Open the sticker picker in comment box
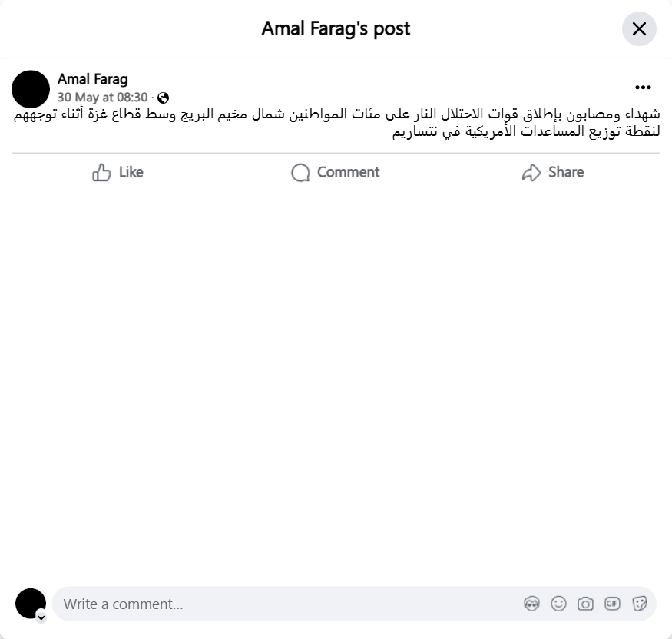This screenshot has width=672, height=639. point(639,604)
